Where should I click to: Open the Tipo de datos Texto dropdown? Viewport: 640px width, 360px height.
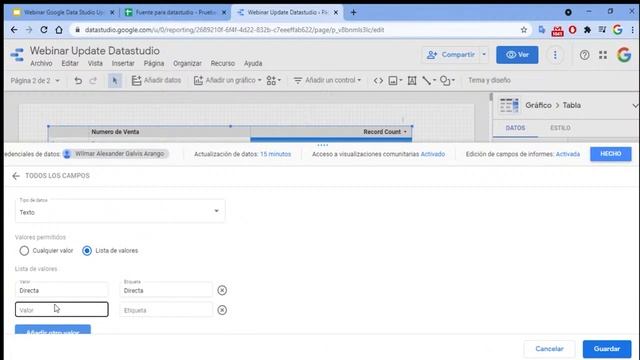click(120, 211)
